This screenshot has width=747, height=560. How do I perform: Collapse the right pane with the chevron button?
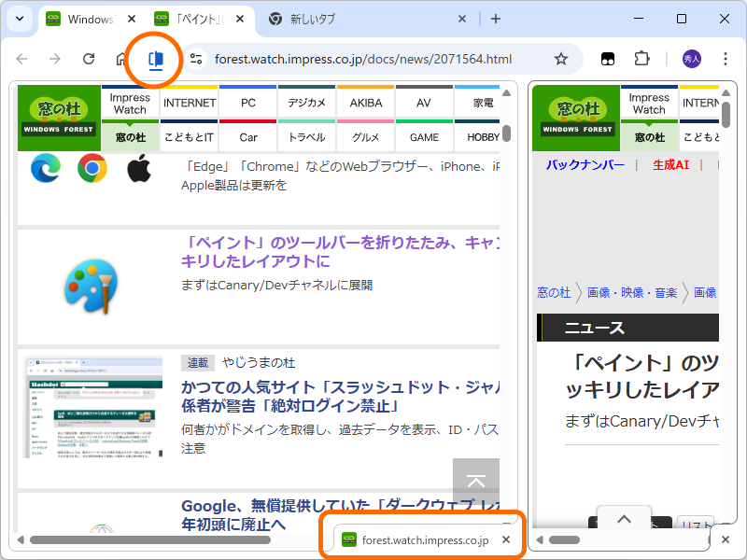pos(624,519)
